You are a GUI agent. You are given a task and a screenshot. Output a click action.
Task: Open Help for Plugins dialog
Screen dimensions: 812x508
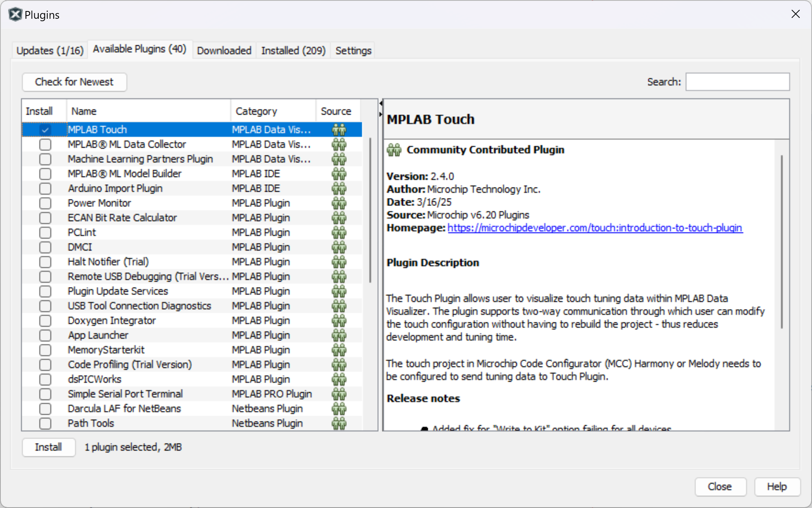pyautogui.click(x=777, y=487)
